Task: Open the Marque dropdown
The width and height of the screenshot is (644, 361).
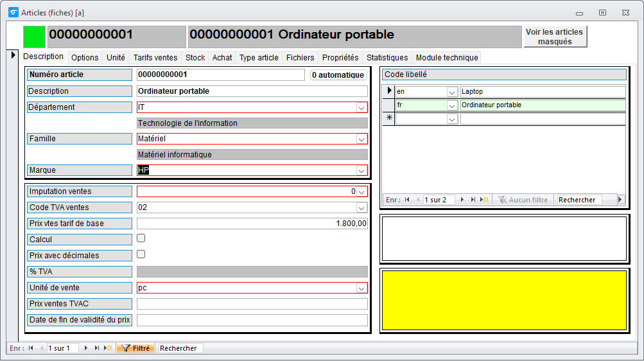Action: point(361,171)
